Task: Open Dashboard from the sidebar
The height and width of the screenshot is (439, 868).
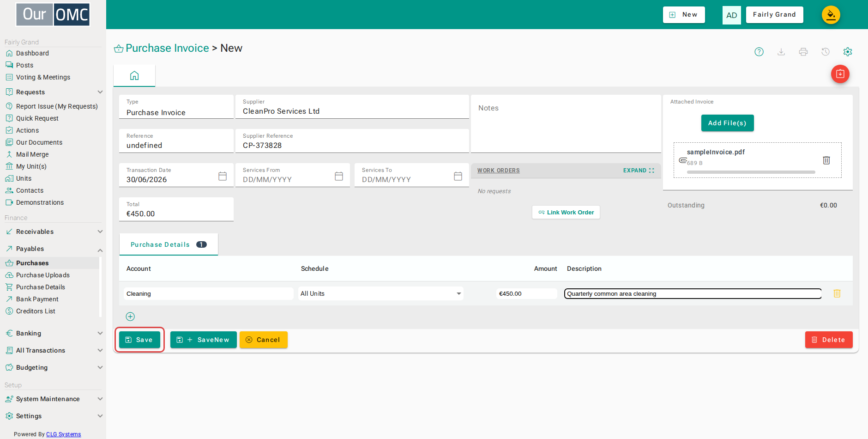Action: (32, 53)
